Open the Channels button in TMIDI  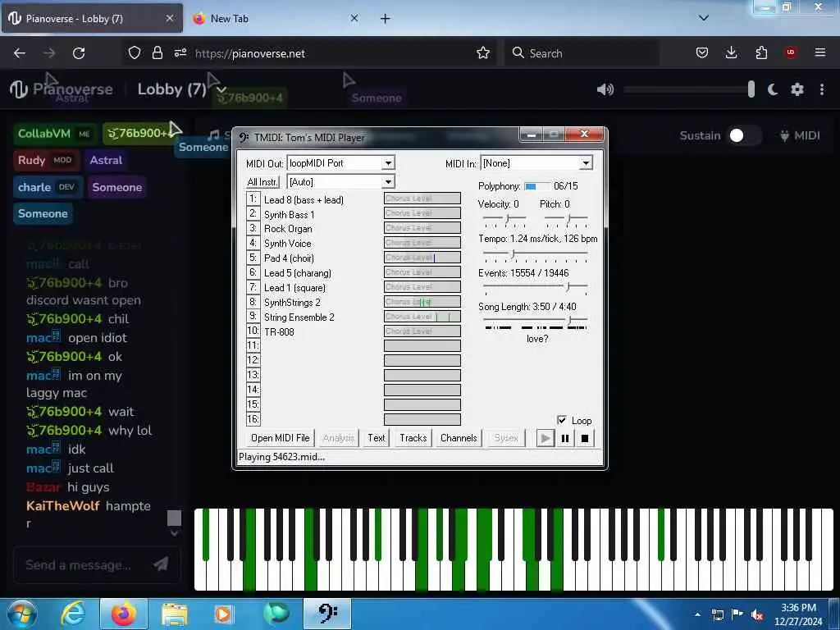tap(459, 438)
